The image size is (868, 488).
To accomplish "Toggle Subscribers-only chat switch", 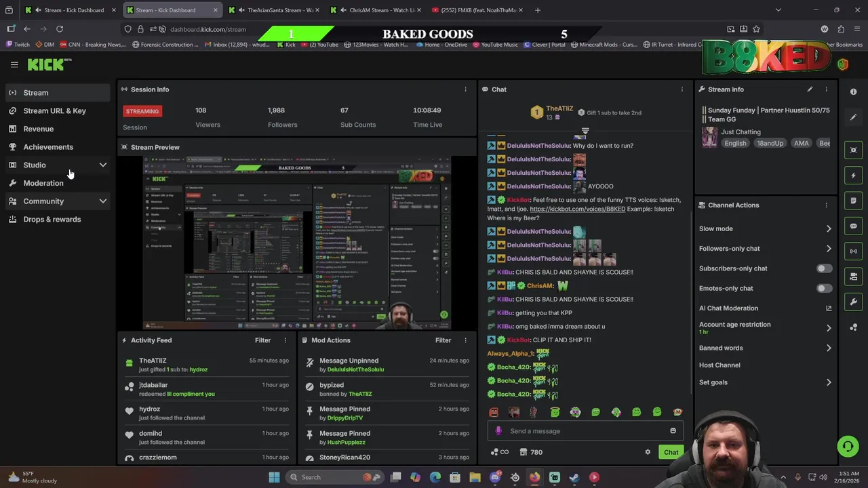I will coord(824,268).
